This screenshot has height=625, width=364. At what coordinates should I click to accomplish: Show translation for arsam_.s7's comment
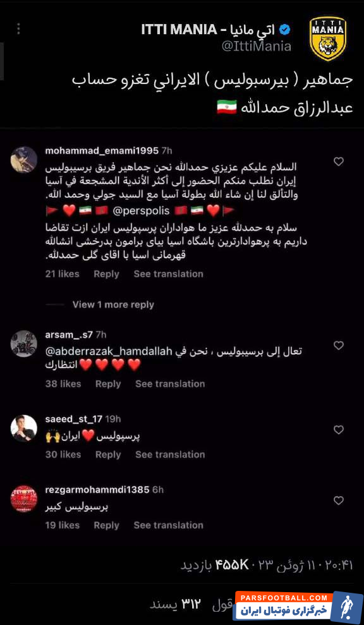(170, 384)
